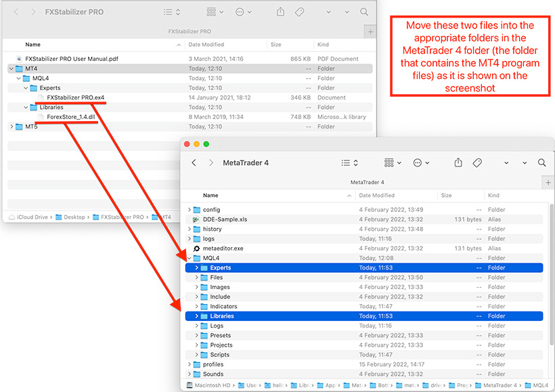Select DDE-Sample.xls alias
Screen dimensions: 555x392
click(x=364, y=219)
